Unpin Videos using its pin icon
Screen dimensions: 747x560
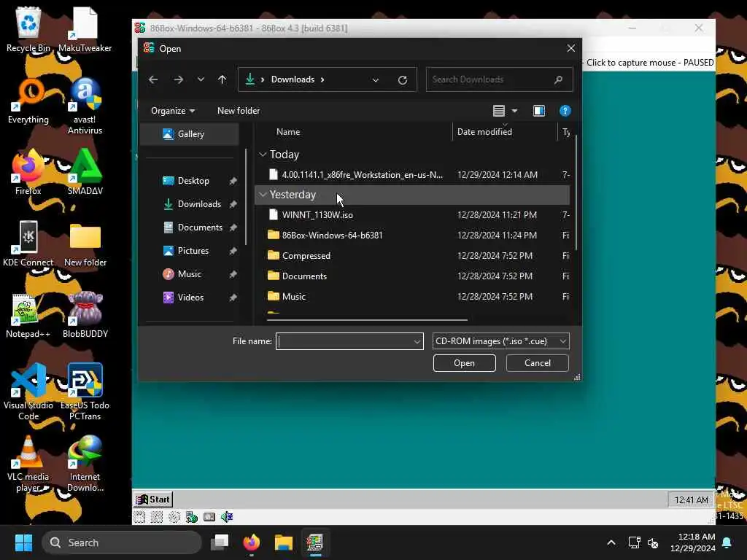(233, 297)
